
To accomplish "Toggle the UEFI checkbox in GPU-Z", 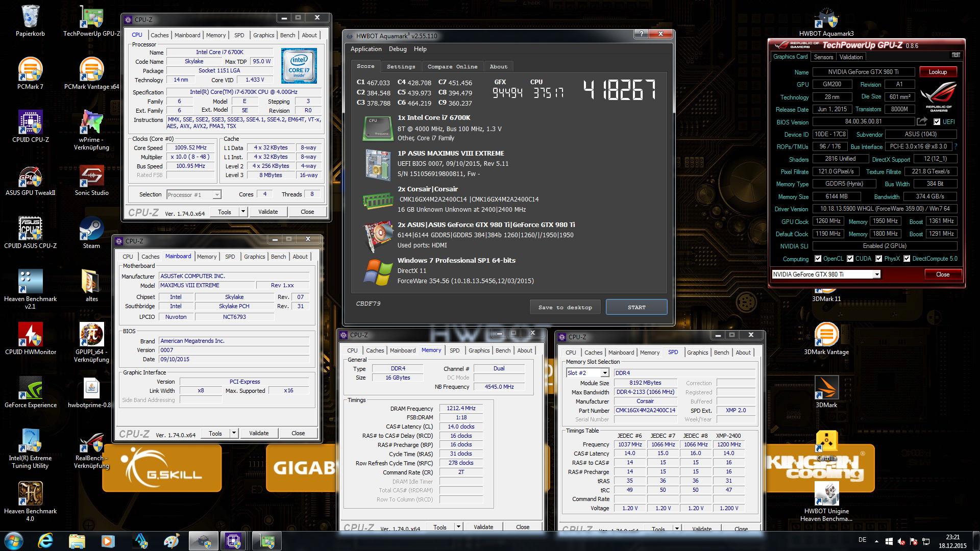I will coord(937,122).
